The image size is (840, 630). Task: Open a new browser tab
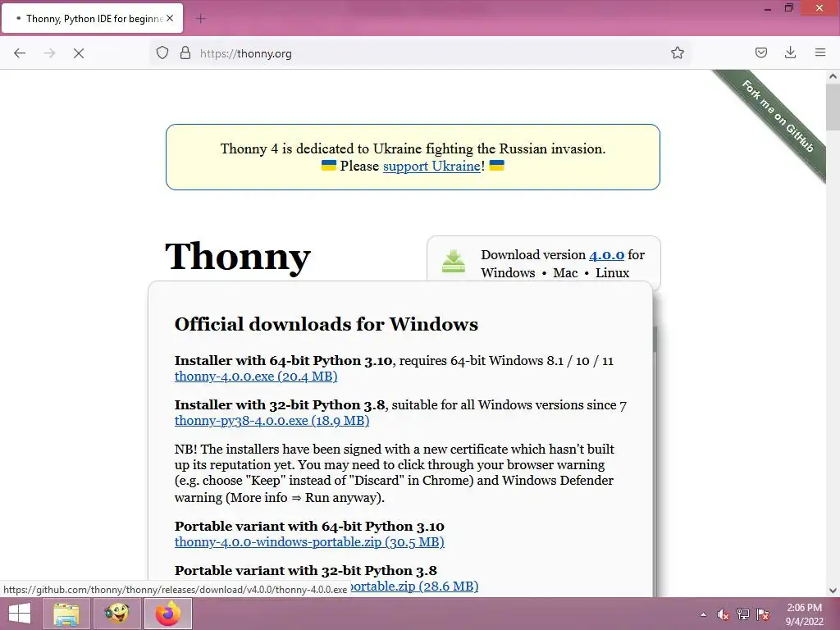(x=201, y=19)
